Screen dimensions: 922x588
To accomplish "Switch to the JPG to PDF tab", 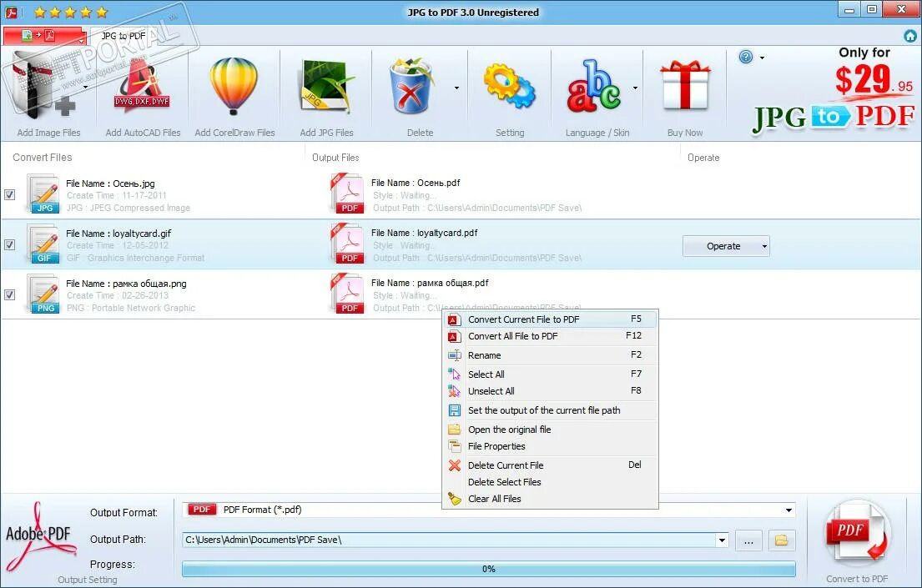I will click(123, 36).
